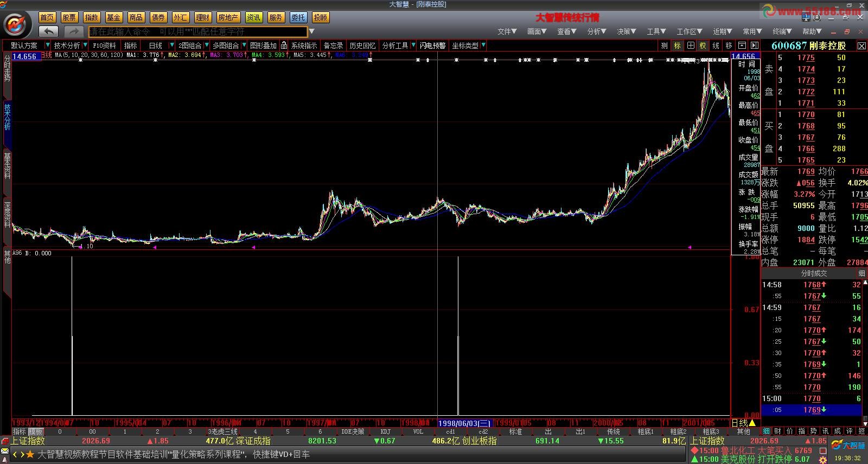868x464 pixels.
Task: Open the 工具 menu
Action: 656,31
